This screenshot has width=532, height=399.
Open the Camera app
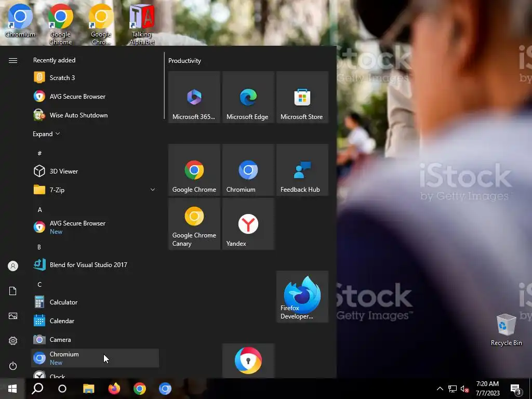point(95,339)
